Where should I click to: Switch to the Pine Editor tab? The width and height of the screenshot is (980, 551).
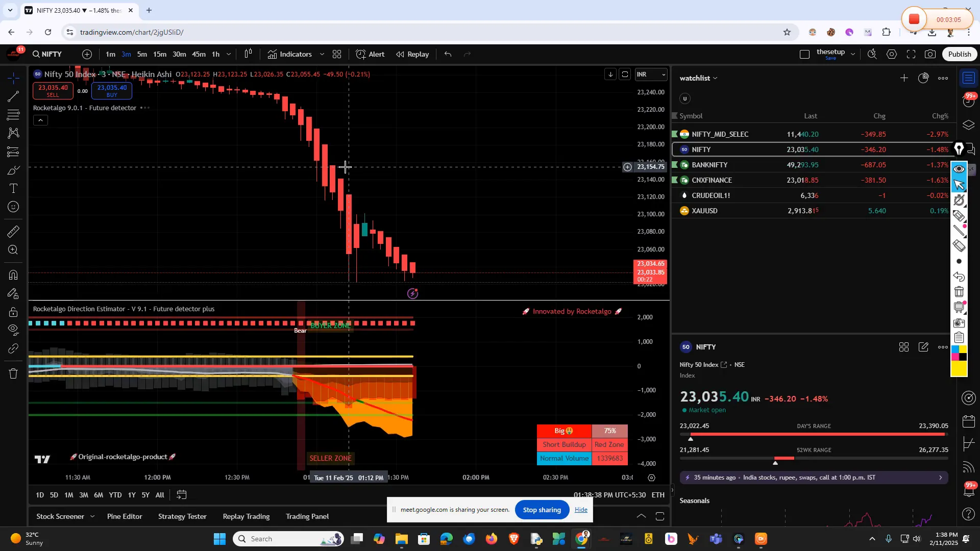124,516
